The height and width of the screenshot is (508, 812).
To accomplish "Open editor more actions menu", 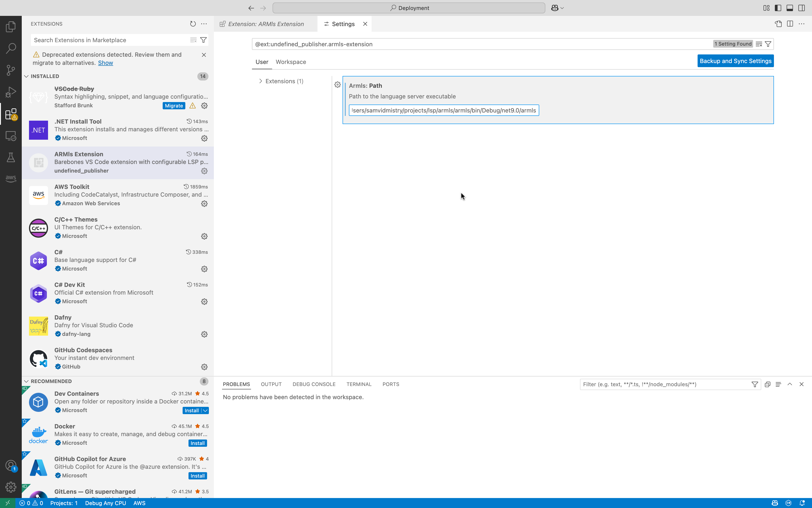I will (x=802, y=24).
